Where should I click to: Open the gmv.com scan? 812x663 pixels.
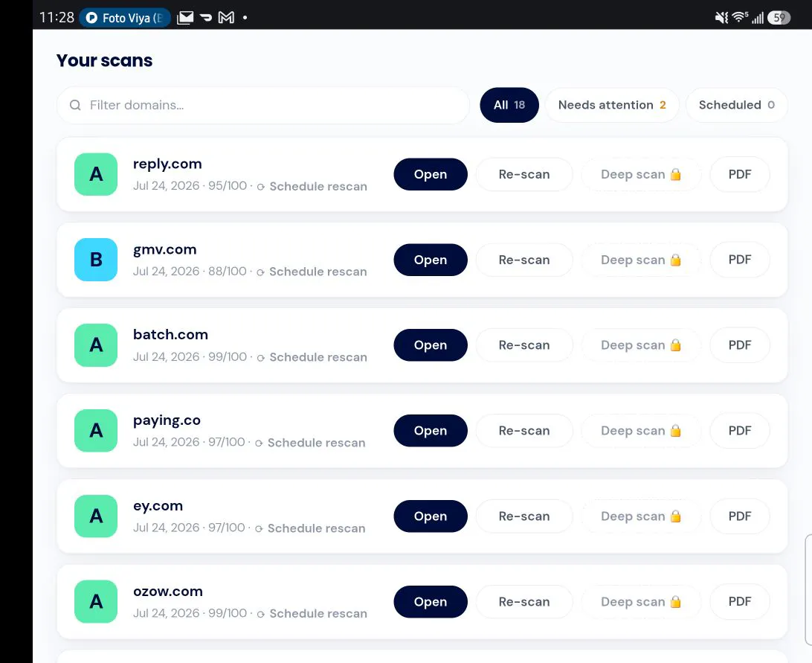[431, 260]
